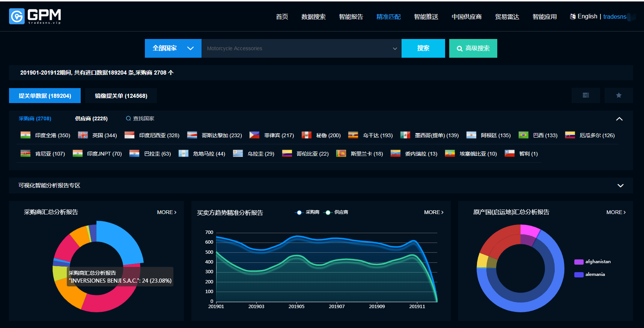Click the 搜索 search button
This screenshot has width=644, height=328.
(x=423, y=48)
